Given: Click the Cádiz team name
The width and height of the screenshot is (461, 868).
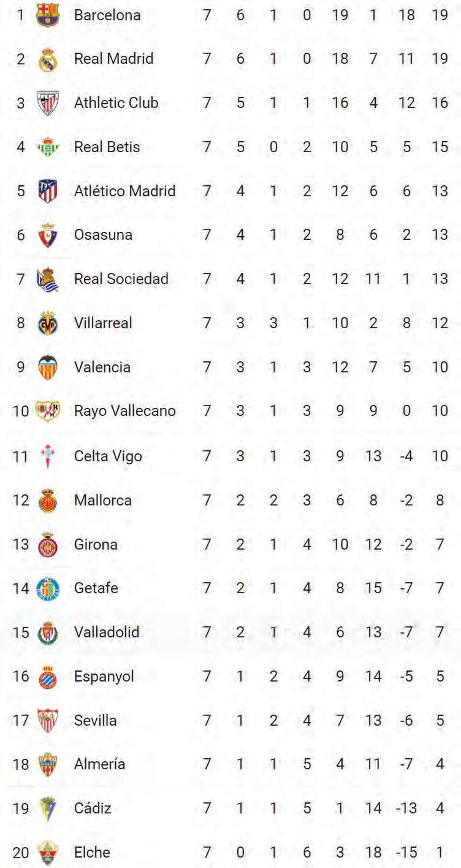Looking at the screenshot, I should click(93, 808).
